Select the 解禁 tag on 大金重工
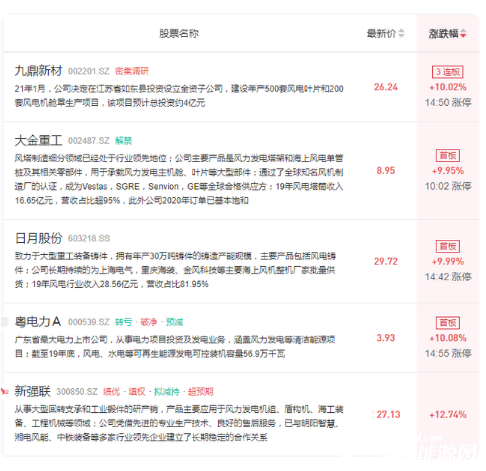 coord(123,141)
